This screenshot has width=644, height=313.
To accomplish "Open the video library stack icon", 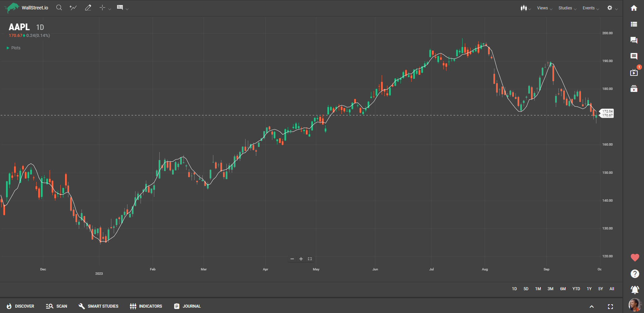I will pos(634,89).
